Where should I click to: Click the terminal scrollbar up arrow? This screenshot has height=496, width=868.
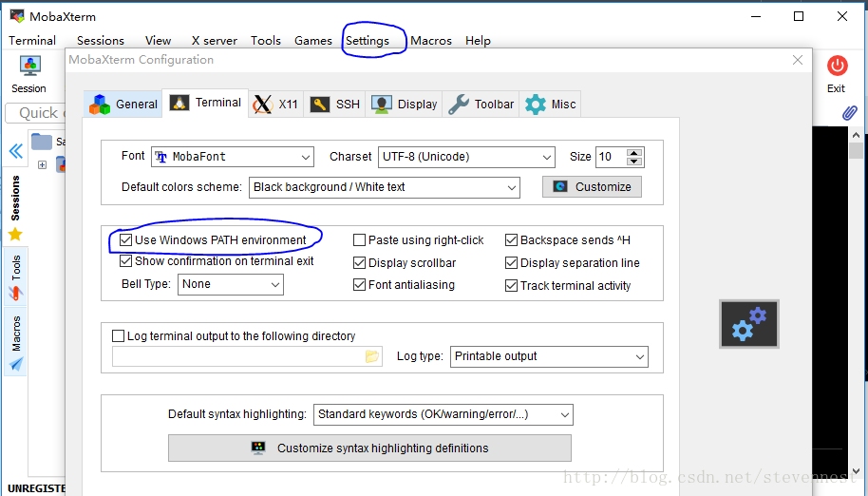[x=856, y=135]
